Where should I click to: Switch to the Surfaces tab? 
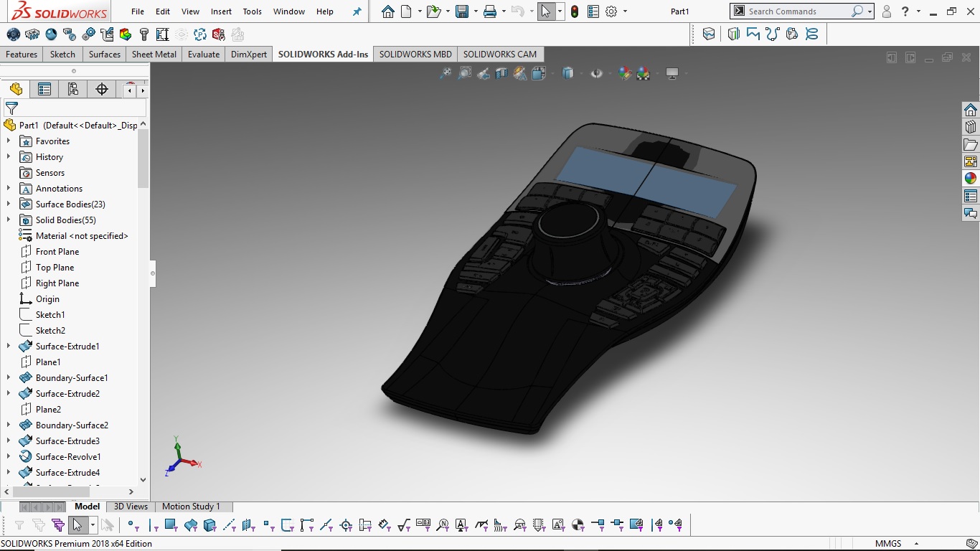[x=105, y=55]
